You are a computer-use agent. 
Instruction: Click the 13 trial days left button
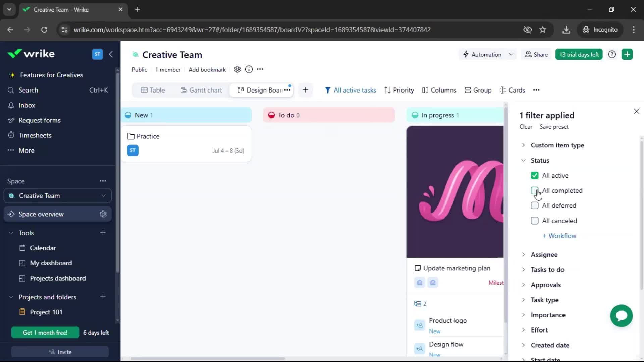coord(579,54)
